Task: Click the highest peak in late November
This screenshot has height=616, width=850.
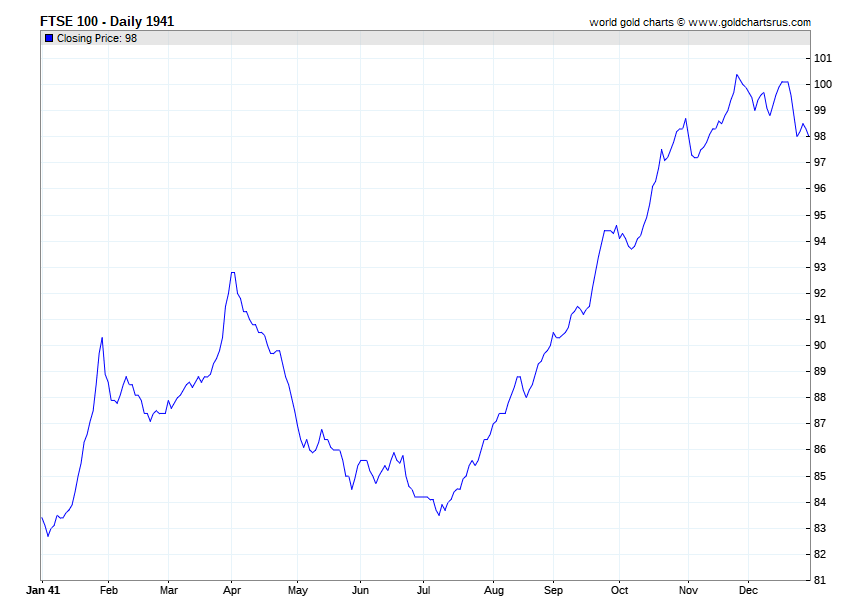Action: point(737,74)
